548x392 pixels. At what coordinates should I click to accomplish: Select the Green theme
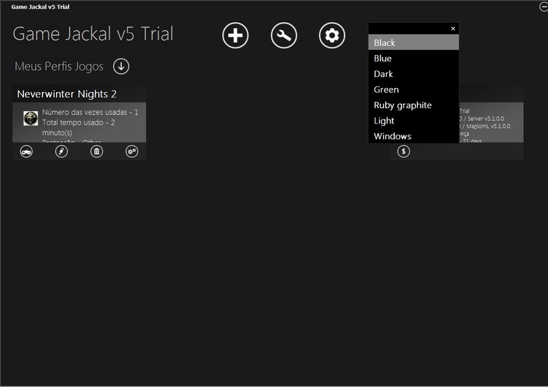pos(413,90)
